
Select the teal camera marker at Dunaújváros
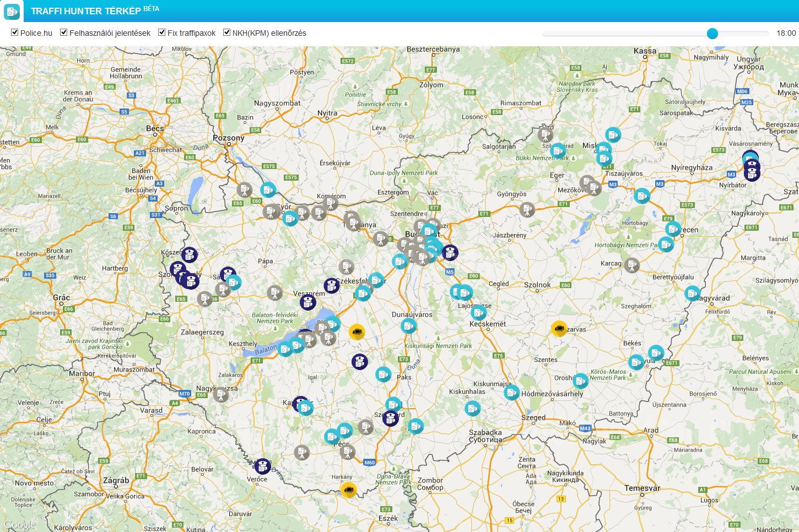(x=408, y=326)
